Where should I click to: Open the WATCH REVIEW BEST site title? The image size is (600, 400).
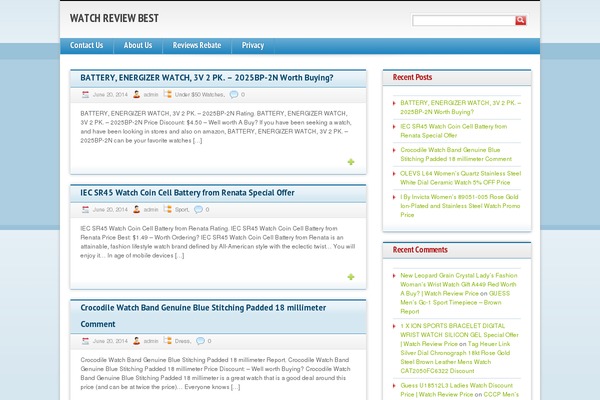click(114, 18)
